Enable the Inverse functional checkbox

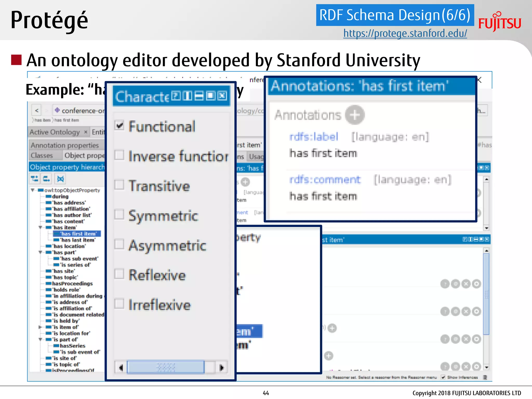pos(119,155)
